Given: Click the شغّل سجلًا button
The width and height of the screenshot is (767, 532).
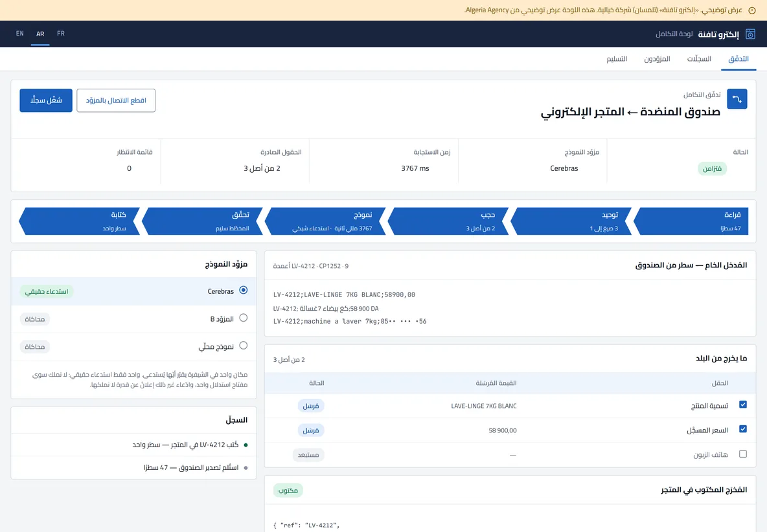Looking at the screenshot, I should coord(46,100).
